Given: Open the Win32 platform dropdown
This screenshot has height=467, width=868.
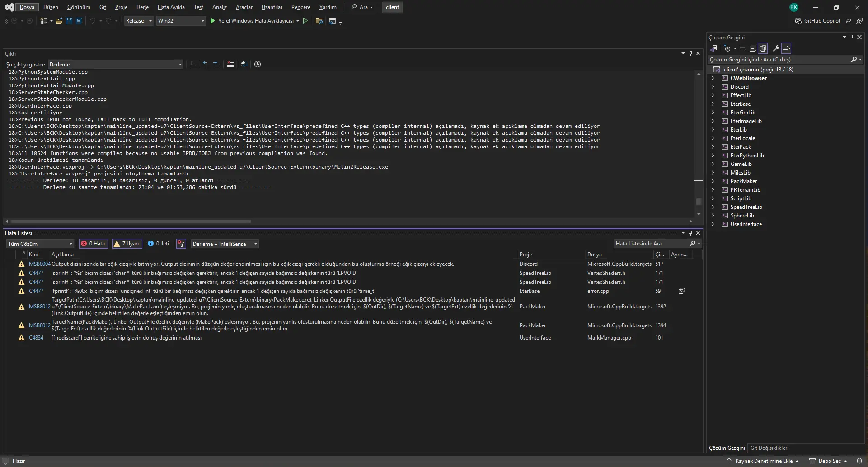Looking at the screenshot, I should tap(181, 21).
